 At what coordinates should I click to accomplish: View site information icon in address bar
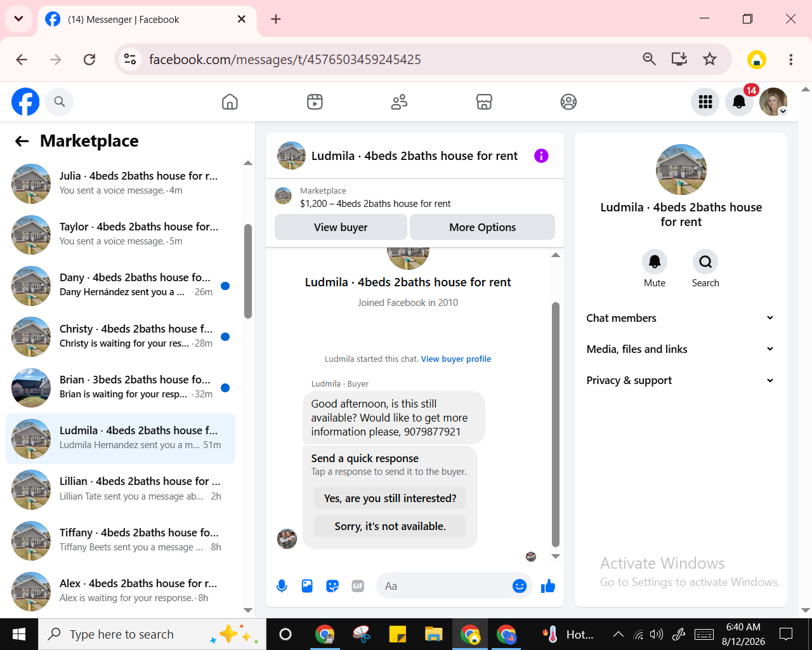[130, 59]
